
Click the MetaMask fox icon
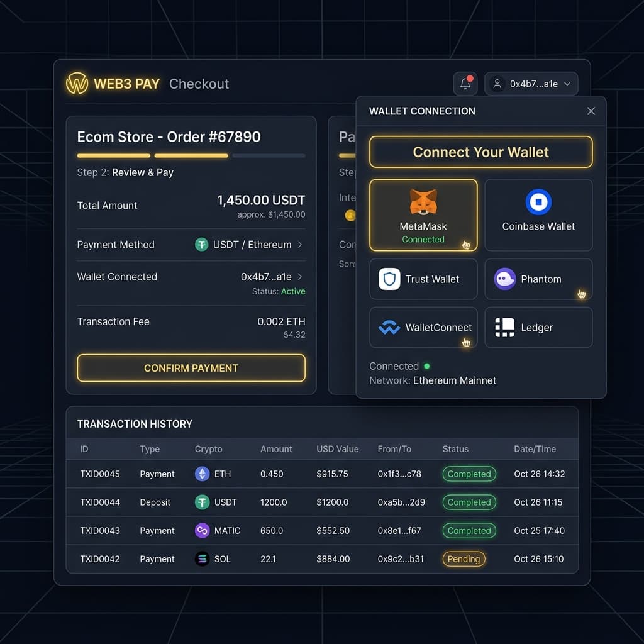(423, 202)
